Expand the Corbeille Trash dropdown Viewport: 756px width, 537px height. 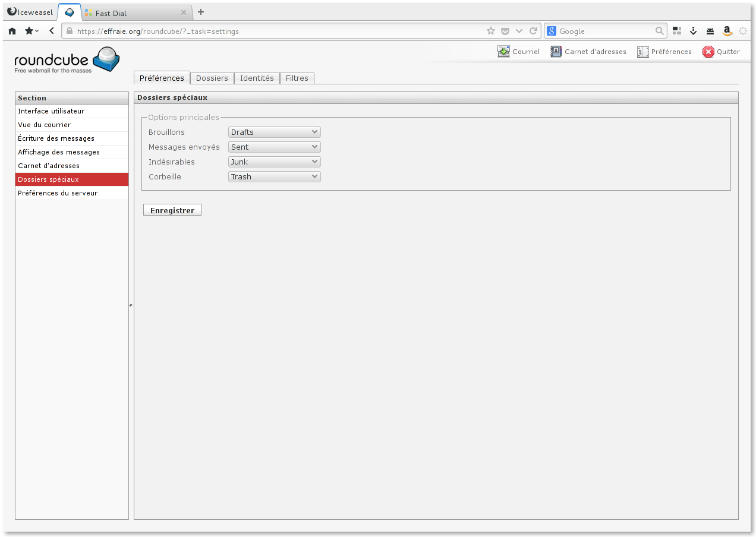coord(274,176)
